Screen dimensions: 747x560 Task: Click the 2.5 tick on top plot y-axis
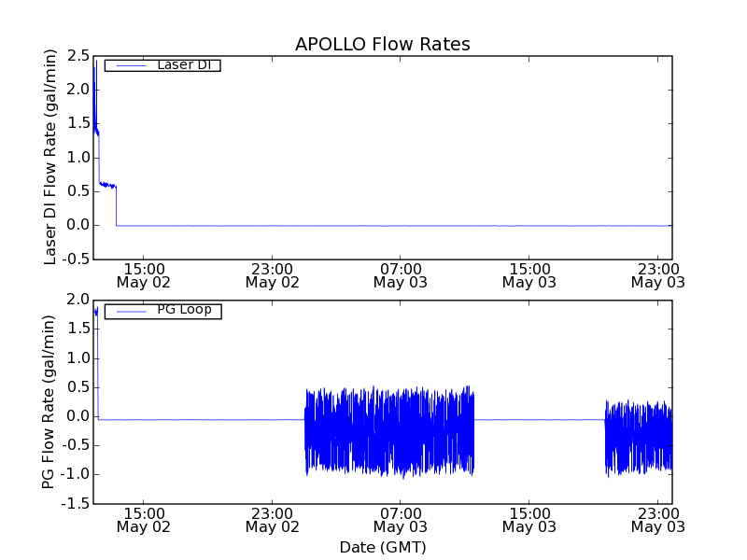(78, 56)
